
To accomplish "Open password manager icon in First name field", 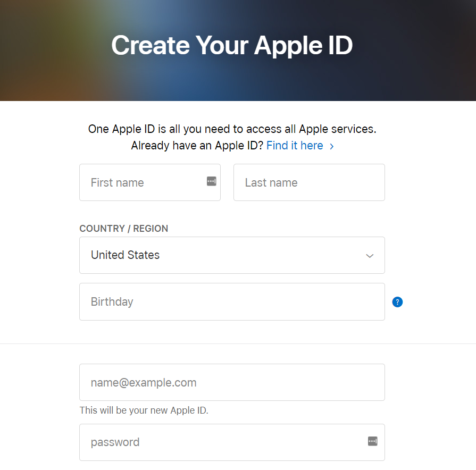I will click(x=212, y=181).
